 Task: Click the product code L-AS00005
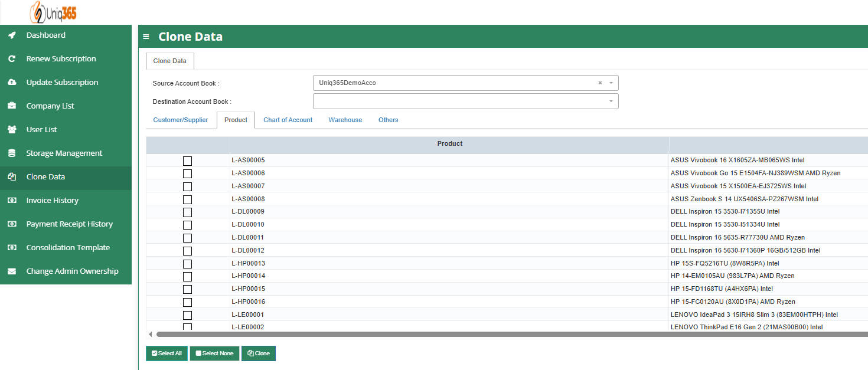pyautogui.click(x=248, y=161)
